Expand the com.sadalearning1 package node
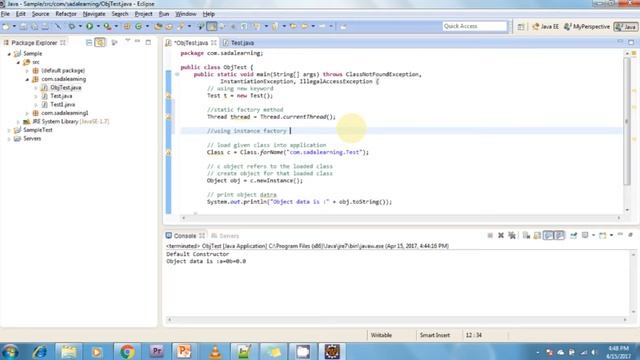This screenshot has width=640, height=360. click(27, 113)
